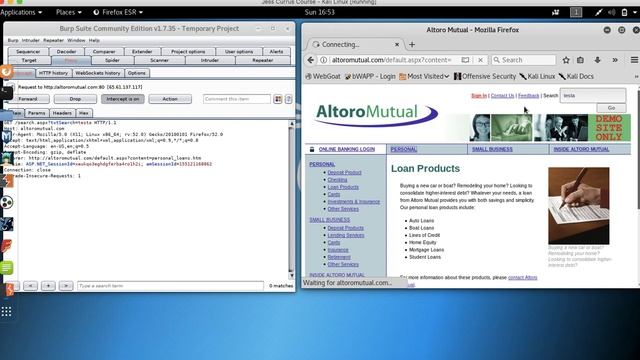Switch to Sequencer tab
This screenshot has height=360, width=640.
tap(28, 52)
